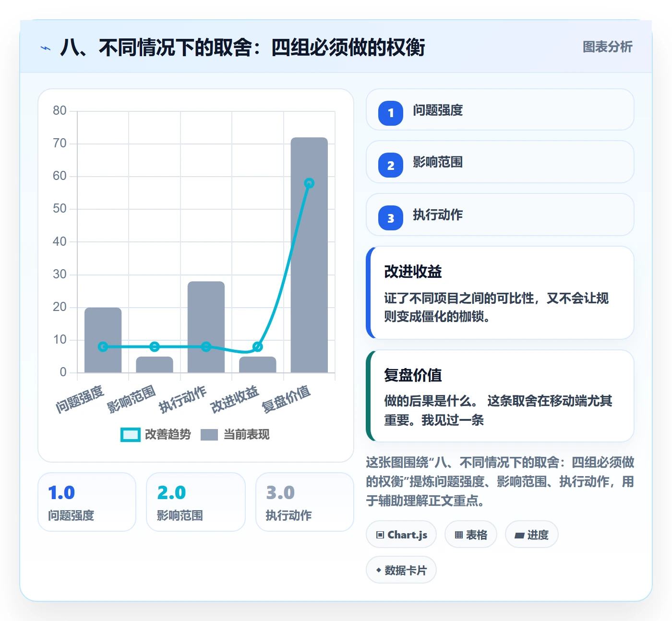Click the Chart.js tag icon

(x=380, y=535)
